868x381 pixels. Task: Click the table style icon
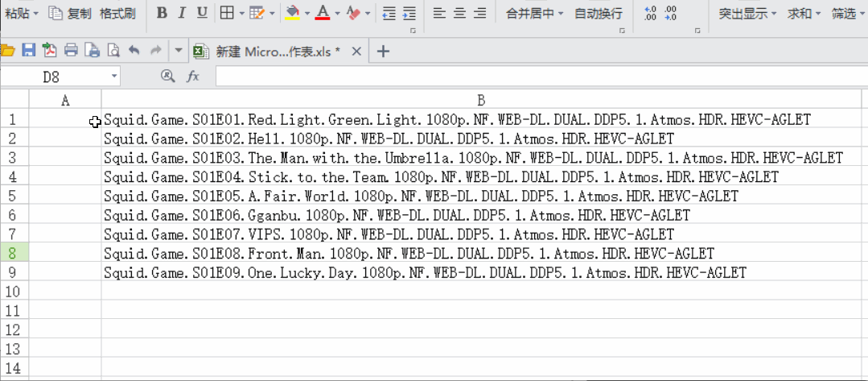coord(257,14)
